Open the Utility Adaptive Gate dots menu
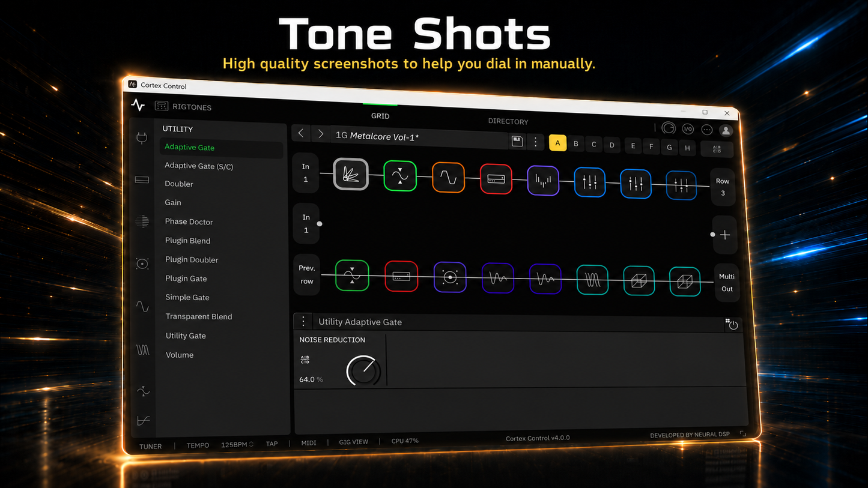This screenshot has height=488, width=868. 303,321
